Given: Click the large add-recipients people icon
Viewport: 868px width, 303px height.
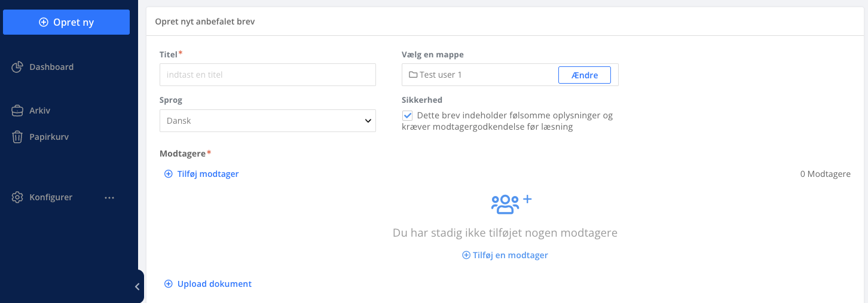Looking at the screenshot, I should coord(511,204).
